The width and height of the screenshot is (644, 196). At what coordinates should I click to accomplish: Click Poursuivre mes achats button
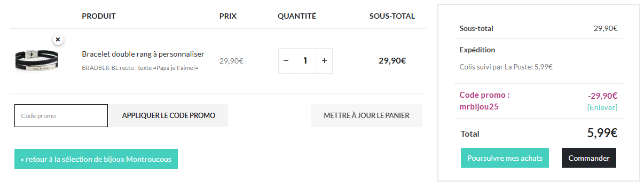pos(505,158)
